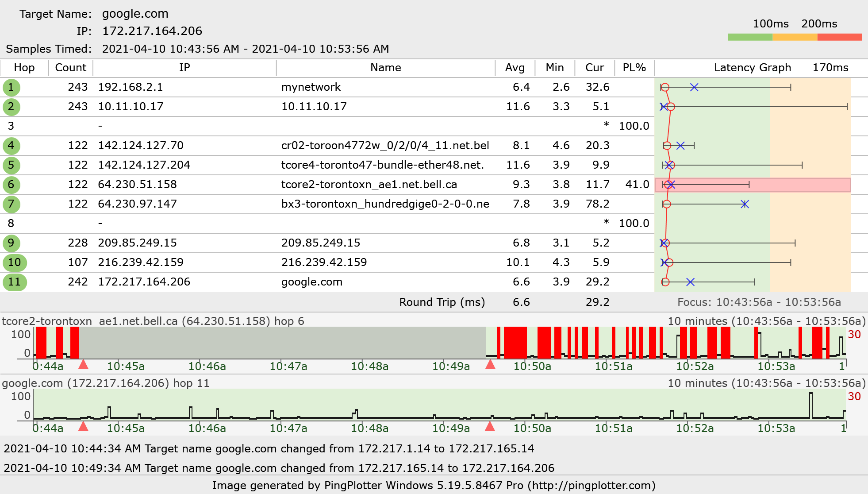Click the red alert triangle near 10:50a on hop 6 graph
This screenshot has height=494, width=868.
pos(490,365)
